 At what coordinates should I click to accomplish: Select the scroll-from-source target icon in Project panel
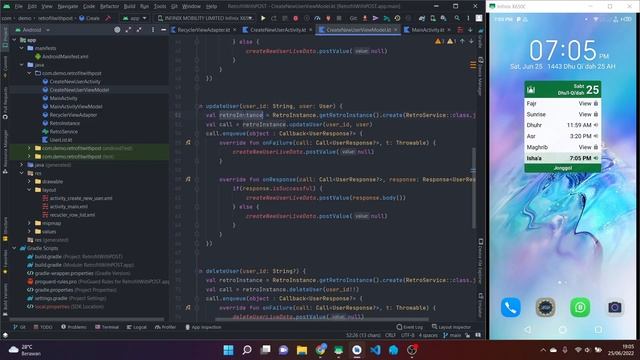tap(117, 30)
